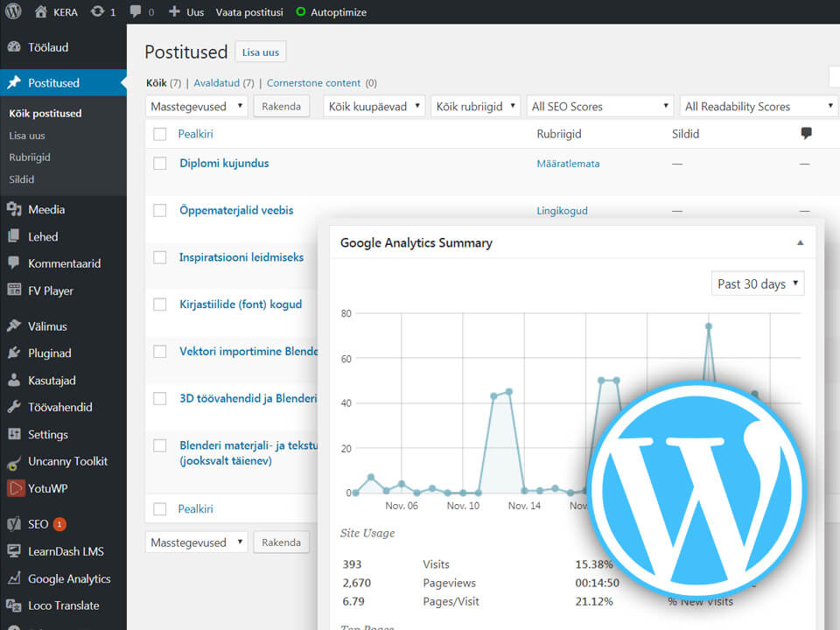
Task: Open the Kõik rubriigid category filter
Action: coord(475,106)
